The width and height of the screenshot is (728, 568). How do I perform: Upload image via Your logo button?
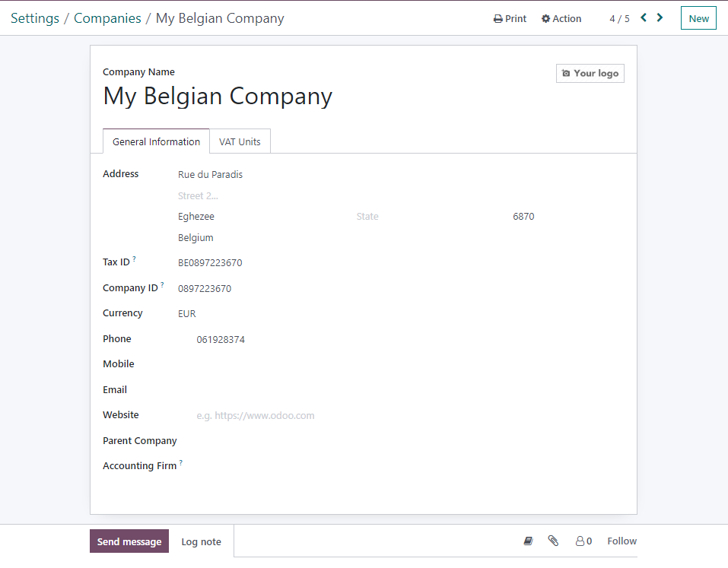590,73
